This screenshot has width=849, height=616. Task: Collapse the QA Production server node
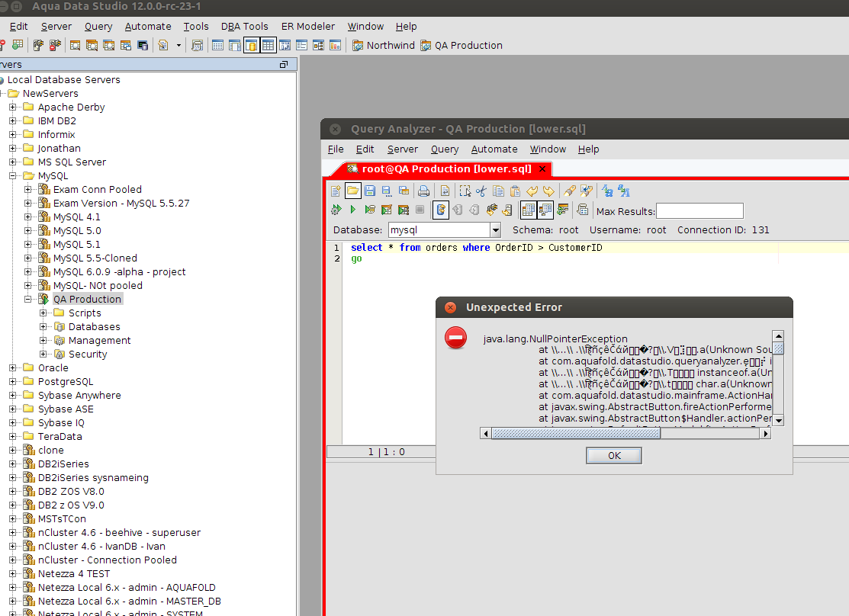pyautogui.click(x=28, y=300)
